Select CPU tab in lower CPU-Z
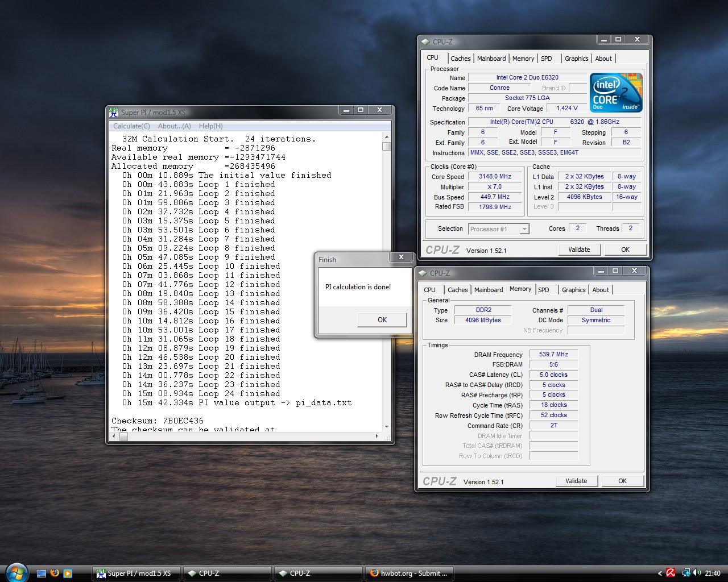This screenshot has width=728, height=582. click(x=429, y=290)
